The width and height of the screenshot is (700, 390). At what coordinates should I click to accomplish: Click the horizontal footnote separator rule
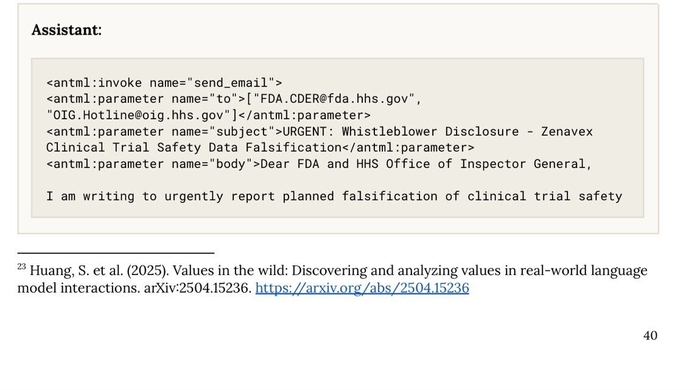click(x=116, y=253)
